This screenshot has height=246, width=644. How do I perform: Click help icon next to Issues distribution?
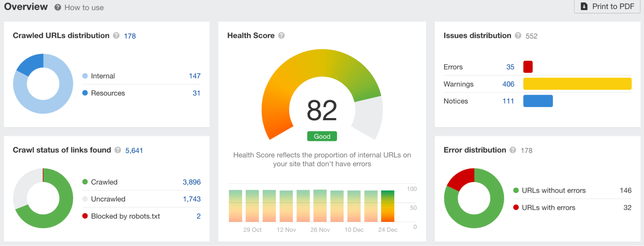[x=518, y=36]
